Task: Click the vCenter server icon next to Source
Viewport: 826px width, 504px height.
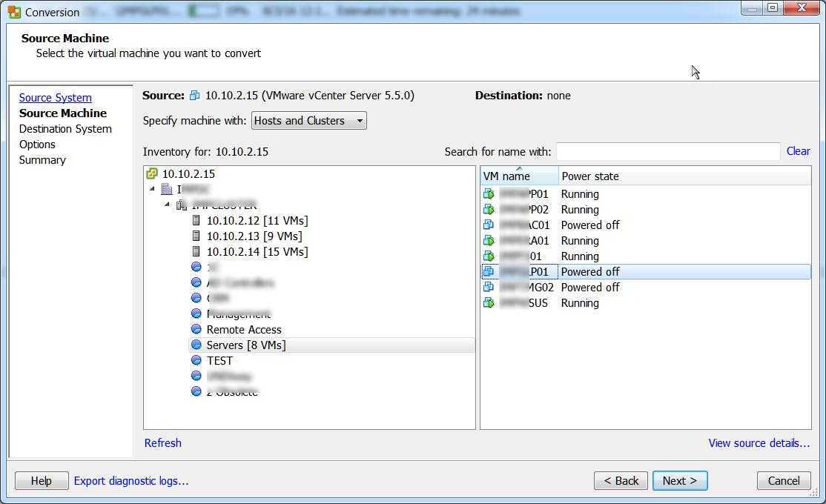Action: point(194,96)
